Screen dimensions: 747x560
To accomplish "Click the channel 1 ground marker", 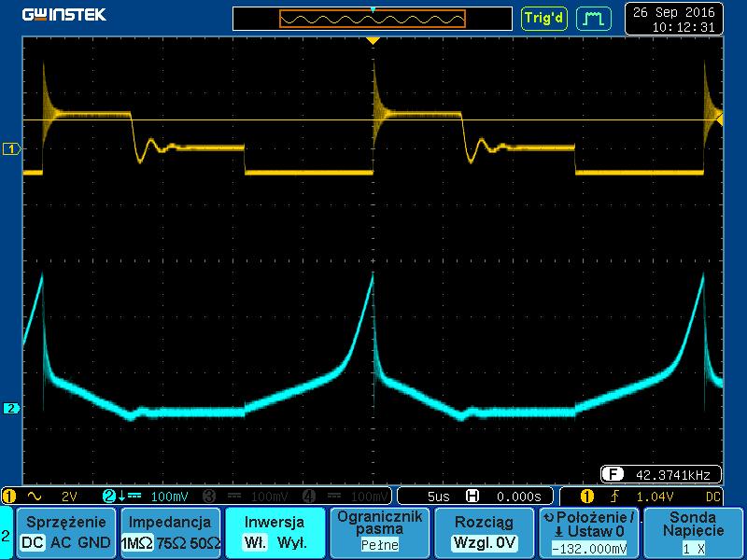I will click(12, 148).
